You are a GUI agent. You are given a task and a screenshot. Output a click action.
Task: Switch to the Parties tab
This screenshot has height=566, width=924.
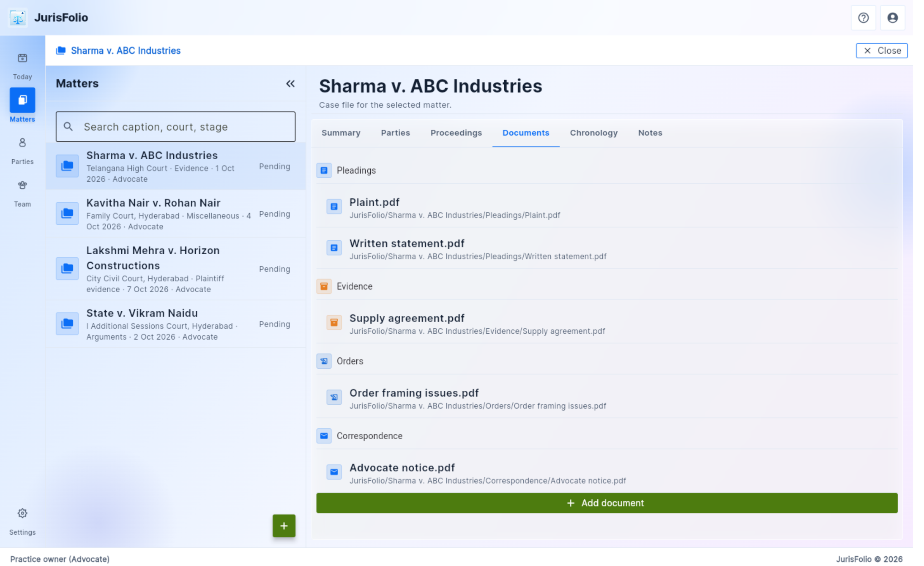[395, 133]
